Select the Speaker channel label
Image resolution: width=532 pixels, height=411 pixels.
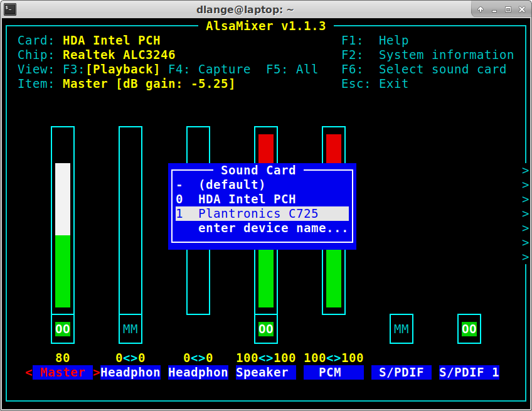click(266, 372)
